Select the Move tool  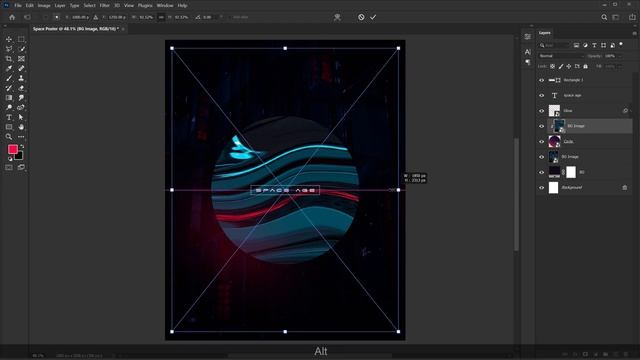[x=9, y=39]
